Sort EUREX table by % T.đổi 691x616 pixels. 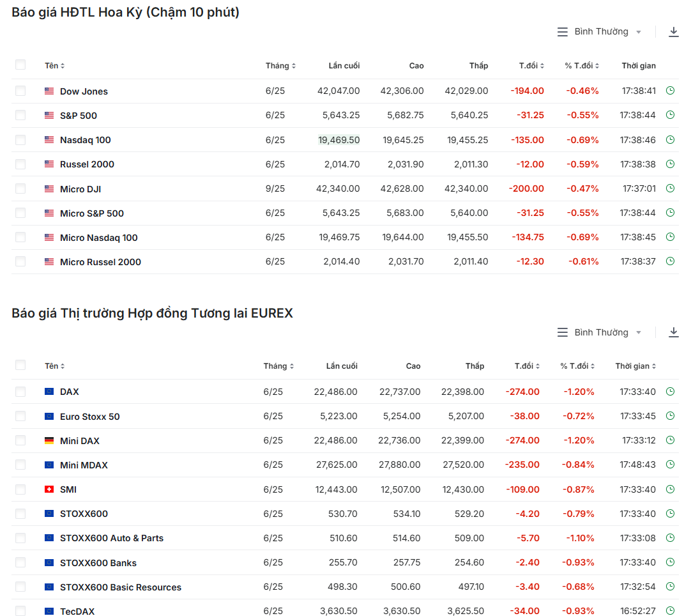(x=577, y=366)
